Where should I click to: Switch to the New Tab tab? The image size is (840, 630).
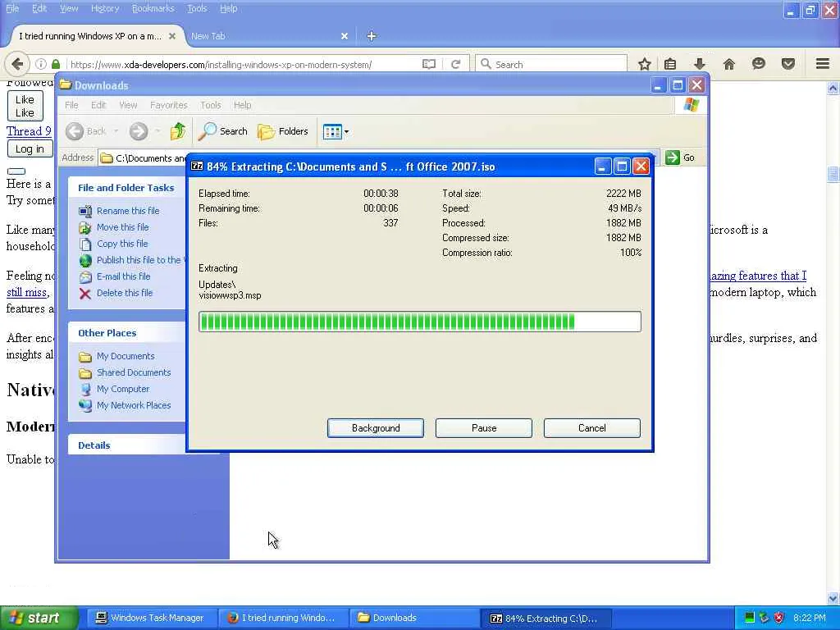tap(269, 36)
